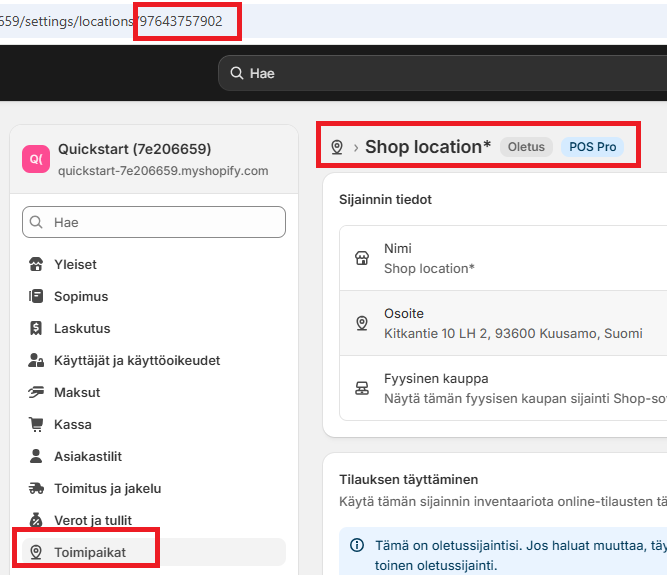This screenshot has width=667, height=575.
Task: Click the sidebar Hae settings search field
Action: [x=154, y=222]
